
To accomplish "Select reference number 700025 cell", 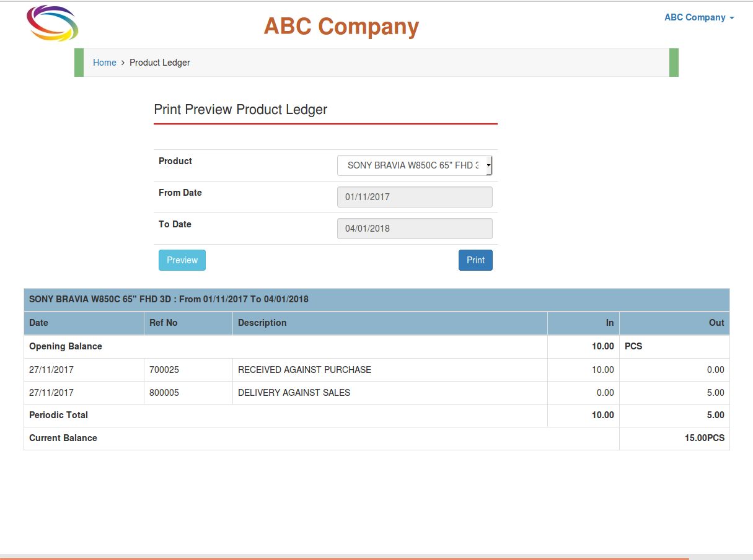I will 164,370.
